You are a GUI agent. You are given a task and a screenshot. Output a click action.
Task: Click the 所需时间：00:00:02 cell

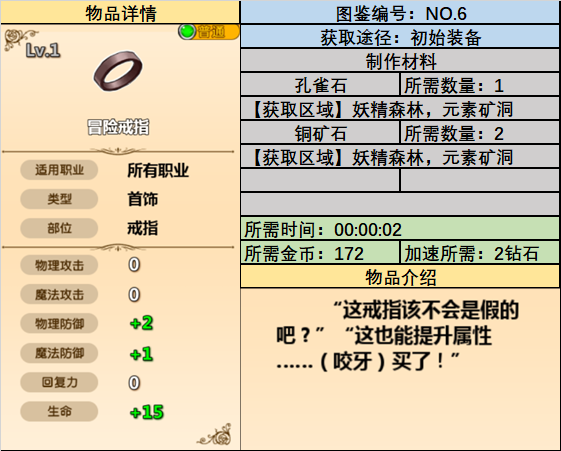(x=400, y=229)
